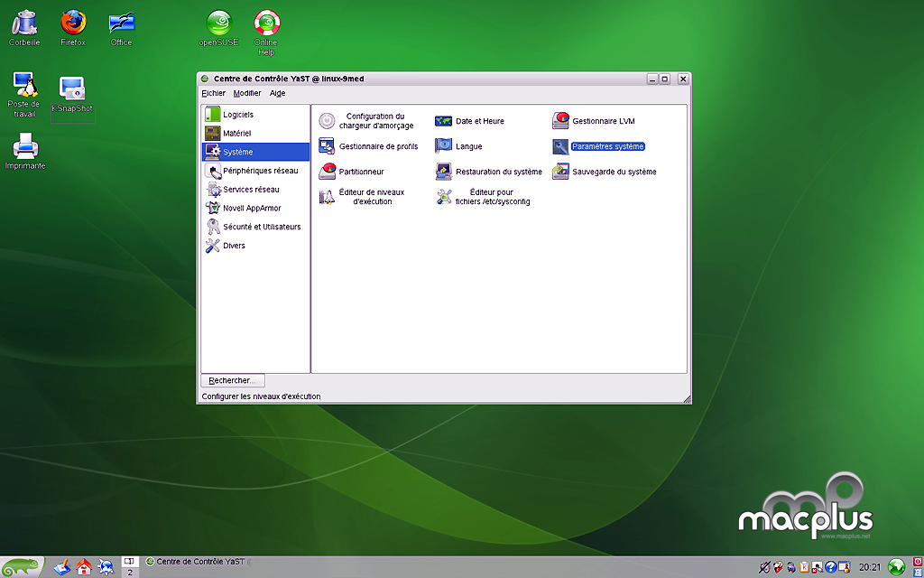The width and height of the screenshot is (924, 578).
Task: Click the YaST window title bar icon
Action: pyautogui.click(x=205, y=79)
